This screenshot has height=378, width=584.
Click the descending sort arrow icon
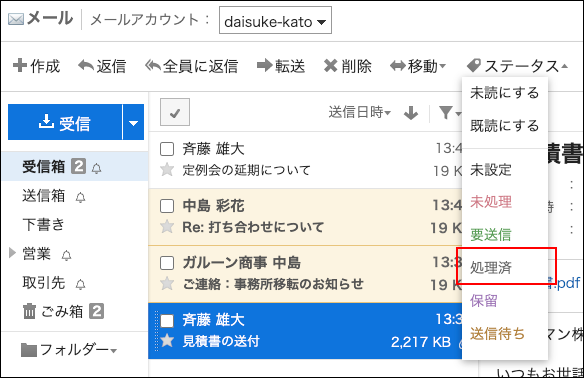click(411, 113)
